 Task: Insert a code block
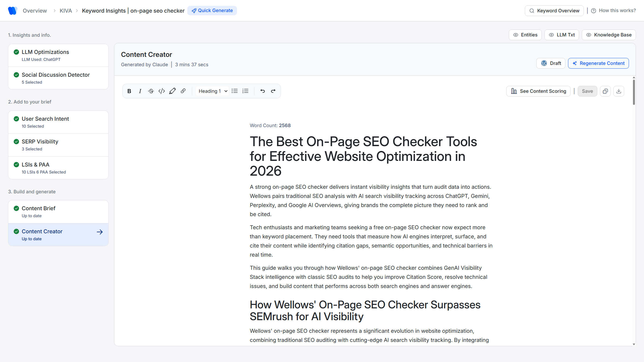click(161, 91)
